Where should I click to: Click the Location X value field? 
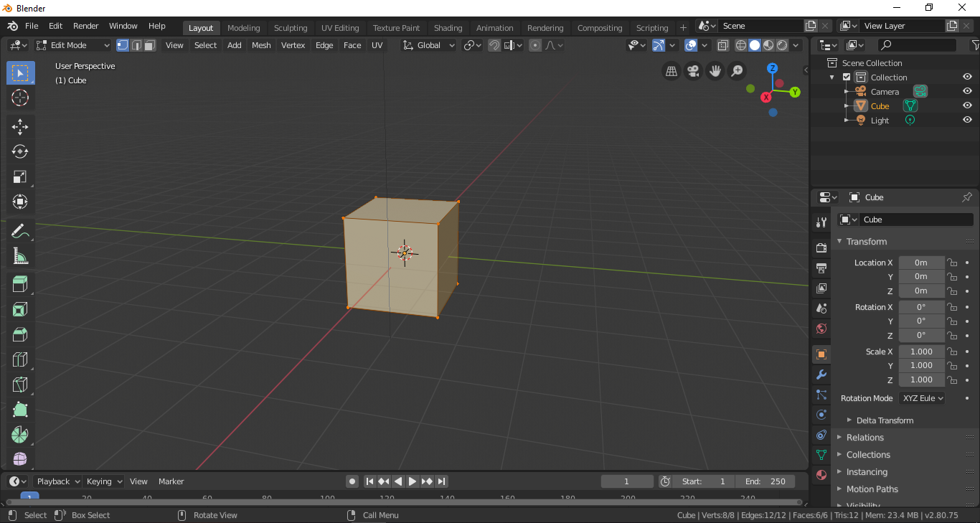(x=921, y=263)
